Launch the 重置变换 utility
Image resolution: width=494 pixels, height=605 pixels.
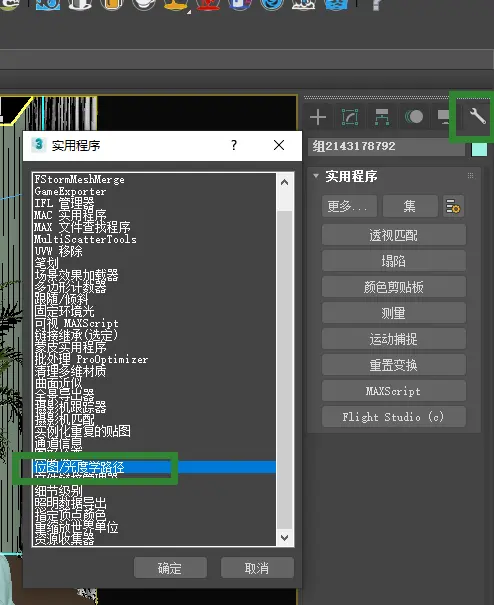394,365
